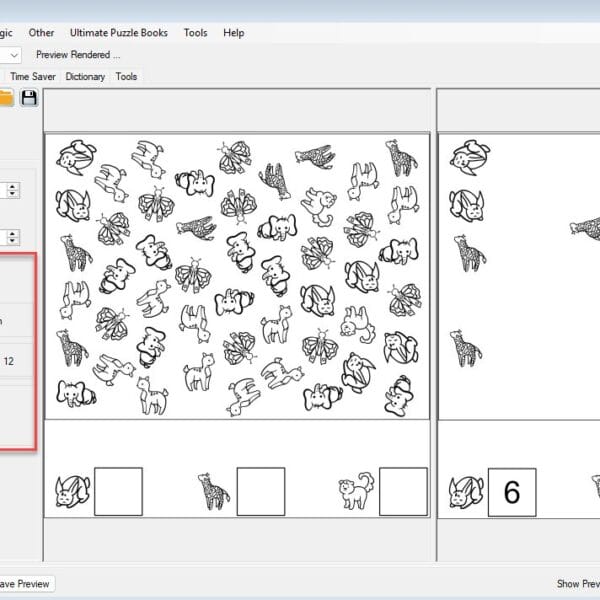Click the open folder icon
600x600 pixels.
point(5,97)
